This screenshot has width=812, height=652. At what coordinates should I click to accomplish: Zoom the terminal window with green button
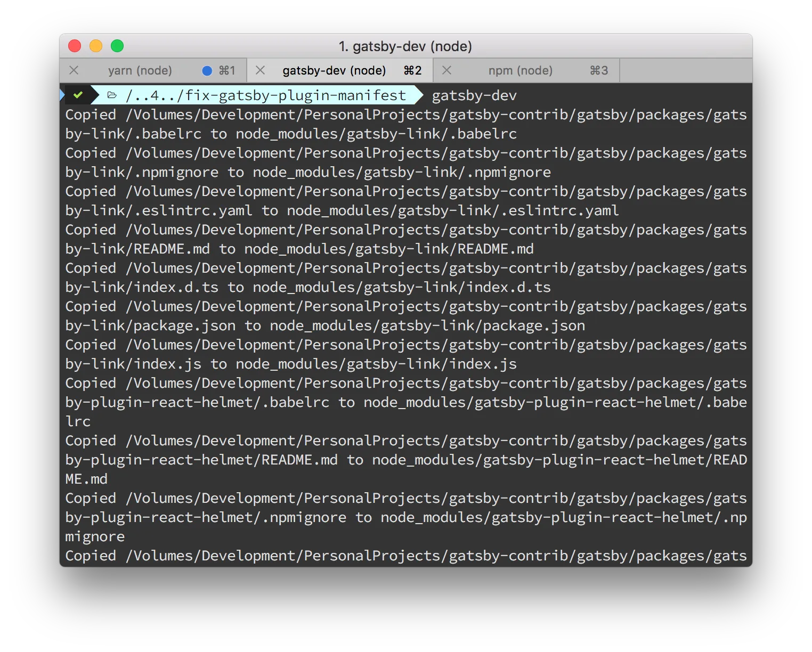117,46
